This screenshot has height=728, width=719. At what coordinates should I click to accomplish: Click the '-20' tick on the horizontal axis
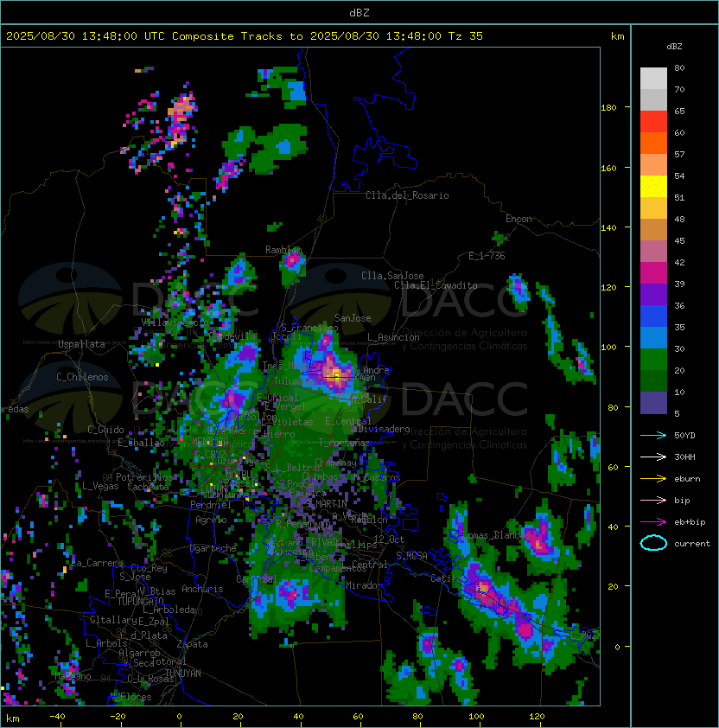[118, 717]
